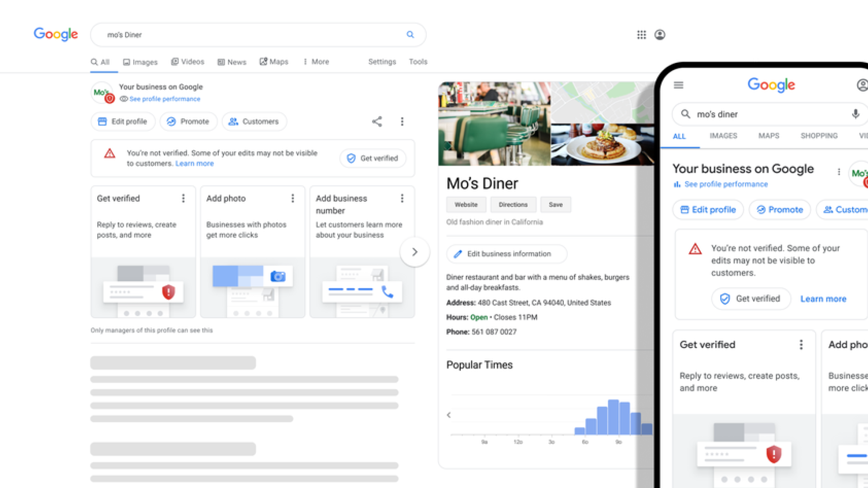This screenshot has height=488, width=868.
Task: Click the Promote button on desktop
Action: point(188,122)
